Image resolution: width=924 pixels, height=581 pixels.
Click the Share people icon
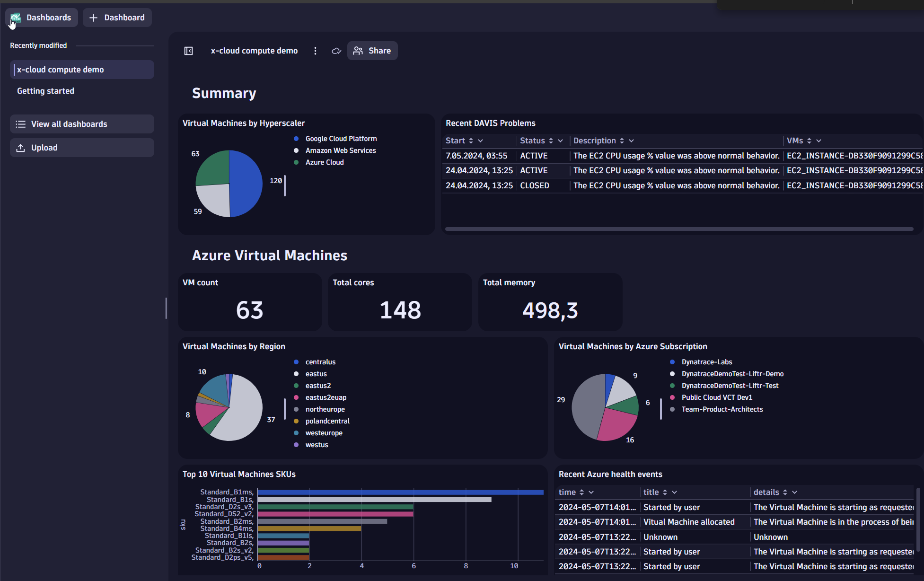[358, 50]
